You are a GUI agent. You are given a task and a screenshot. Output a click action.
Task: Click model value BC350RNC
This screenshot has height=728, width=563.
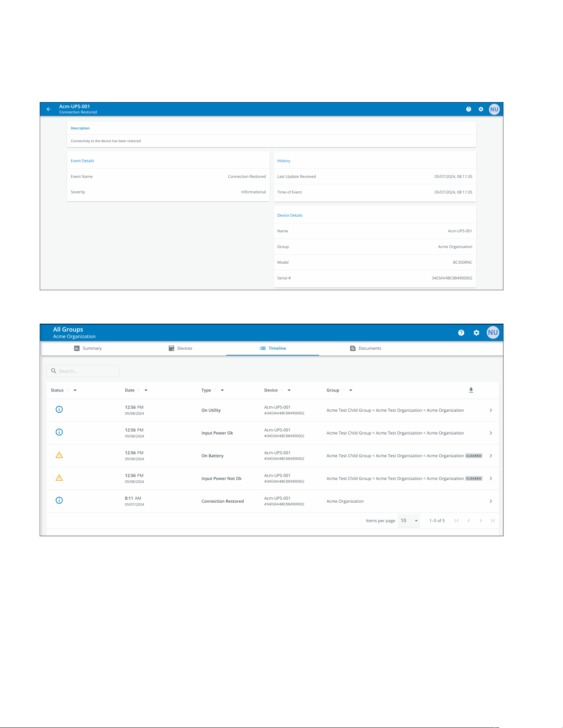(462, 262)
